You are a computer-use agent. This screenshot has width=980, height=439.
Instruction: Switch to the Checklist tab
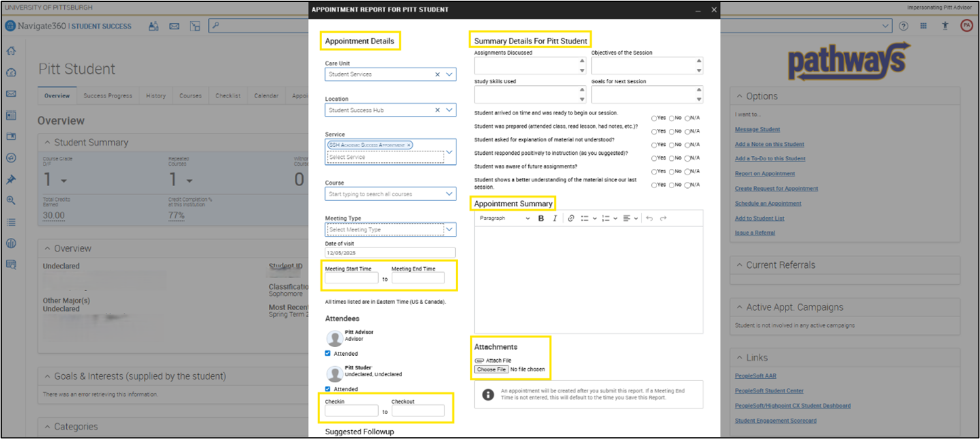point(228,96)
